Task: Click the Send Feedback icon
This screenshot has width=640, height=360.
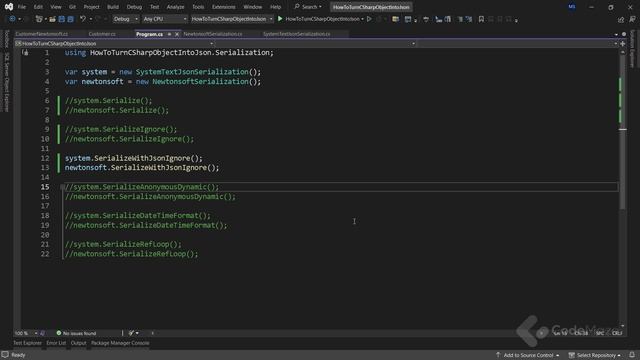Action: pyautogui.click(x=632, y=19)
